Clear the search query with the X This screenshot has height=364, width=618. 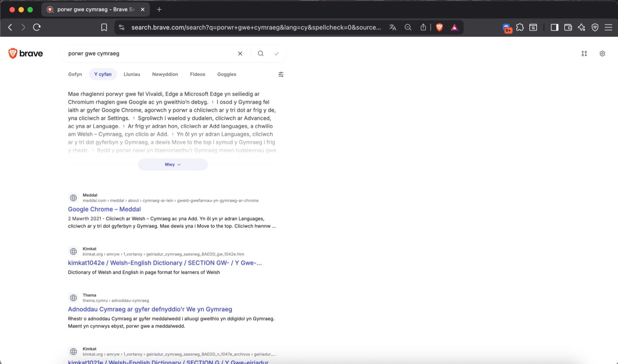pyautogui.click(x=240, y=54)
